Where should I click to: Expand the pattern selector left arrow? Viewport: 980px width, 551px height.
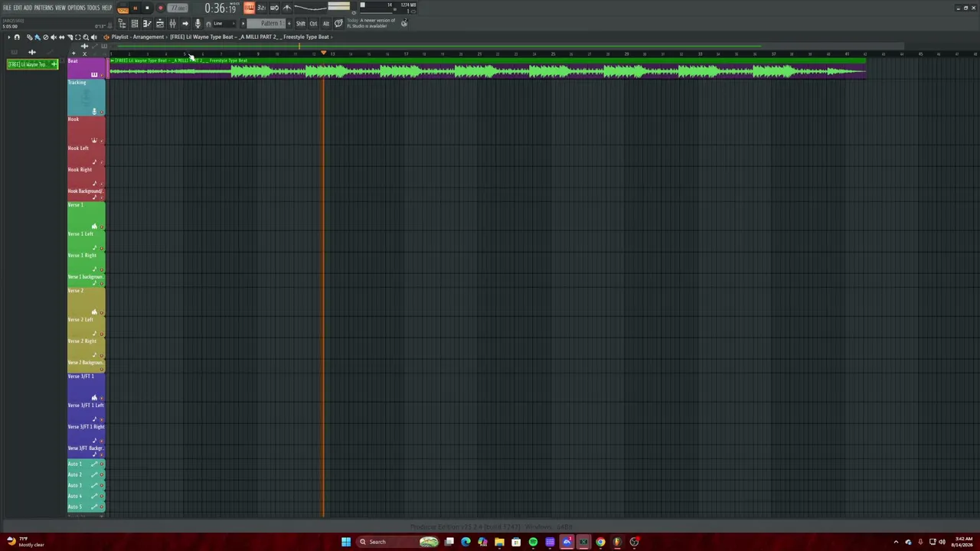coord(243,24)
